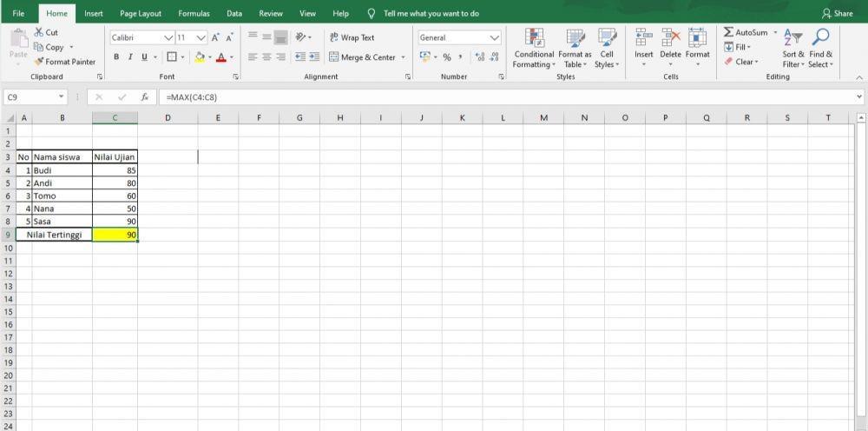Apply the Fill Color bucket
Viewport: 868px width, 431px height.
pyautogui.click(x=200, y=57)
